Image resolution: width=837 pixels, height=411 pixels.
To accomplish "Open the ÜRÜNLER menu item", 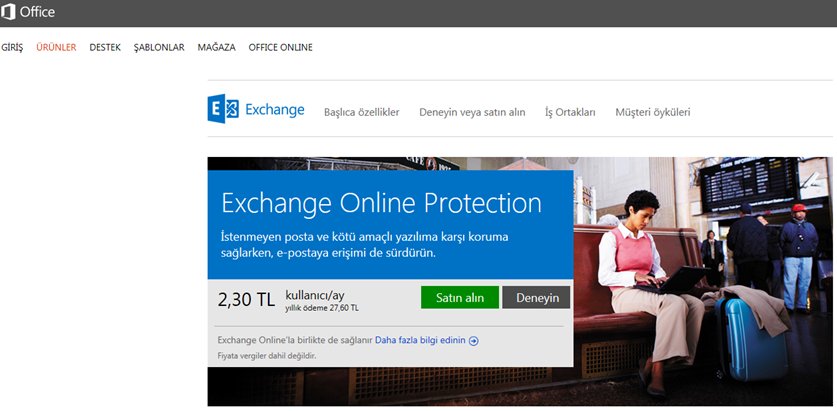I will [57, 48].
